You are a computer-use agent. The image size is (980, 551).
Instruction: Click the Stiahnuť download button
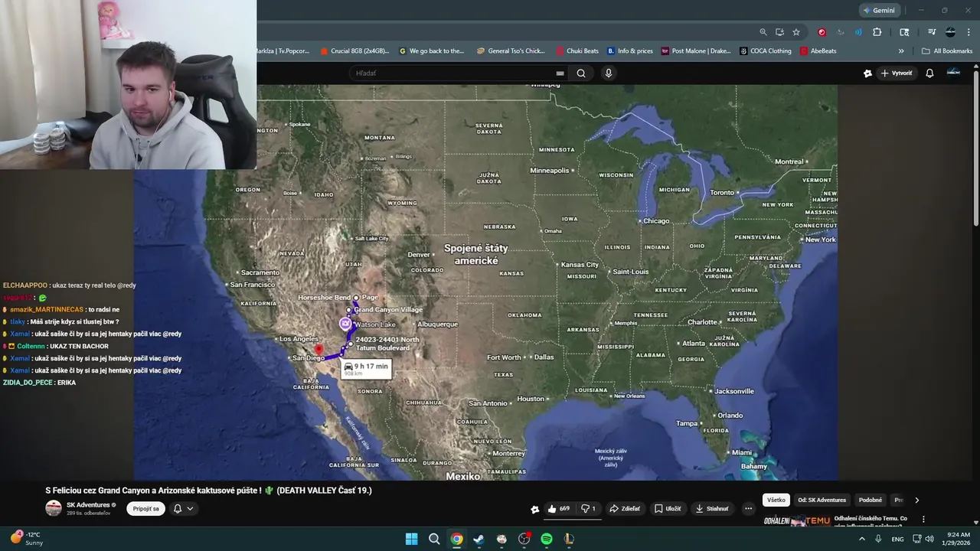(x=712, y=509)
